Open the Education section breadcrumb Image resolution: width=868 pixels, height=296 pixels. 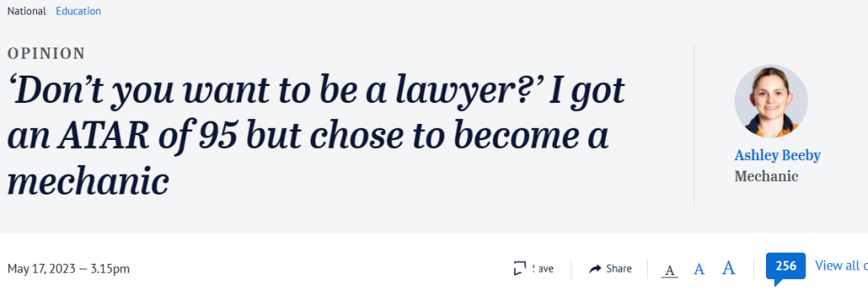[x=78, y=11]
